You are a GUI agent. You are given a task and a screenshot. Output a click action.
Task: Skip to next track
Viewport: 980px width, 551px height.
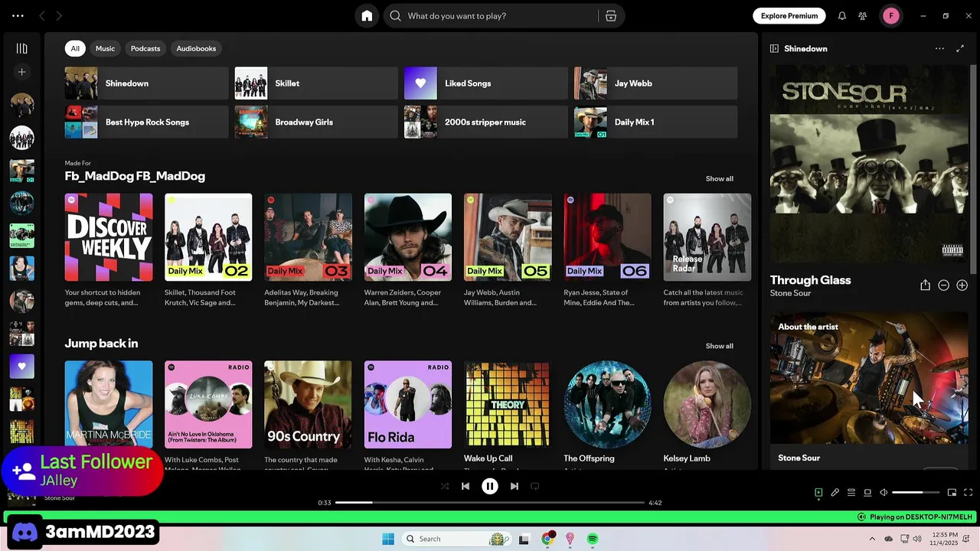[x=514, y=486]
